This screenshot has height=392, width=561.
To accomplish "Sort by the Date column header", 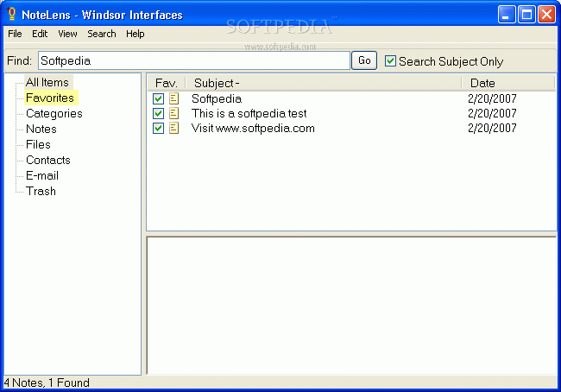I will [508, 83].
